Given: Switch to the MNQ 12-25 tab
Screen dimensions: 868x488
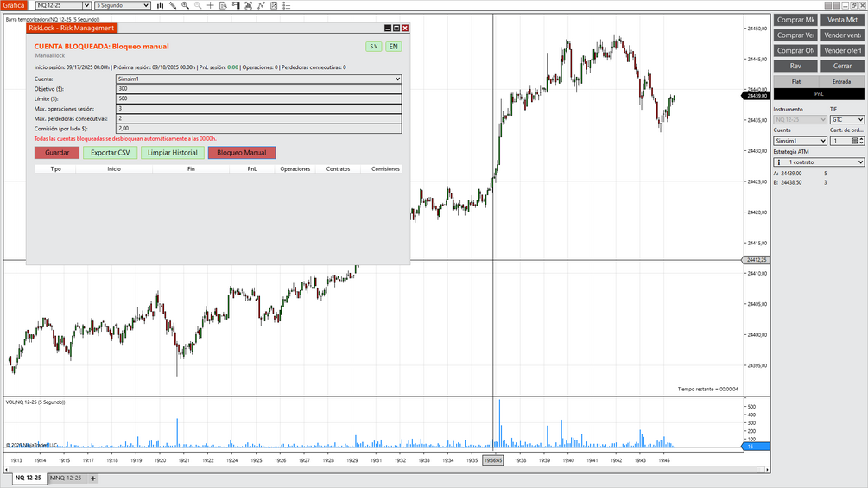Looking at the screenshot, I should 66,478.
